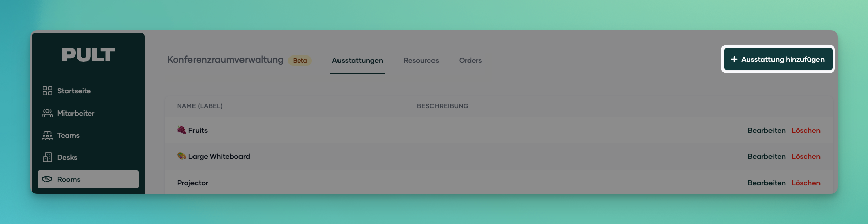
Task: Switch to the Resources tab
Action: [x=421, y=60]
